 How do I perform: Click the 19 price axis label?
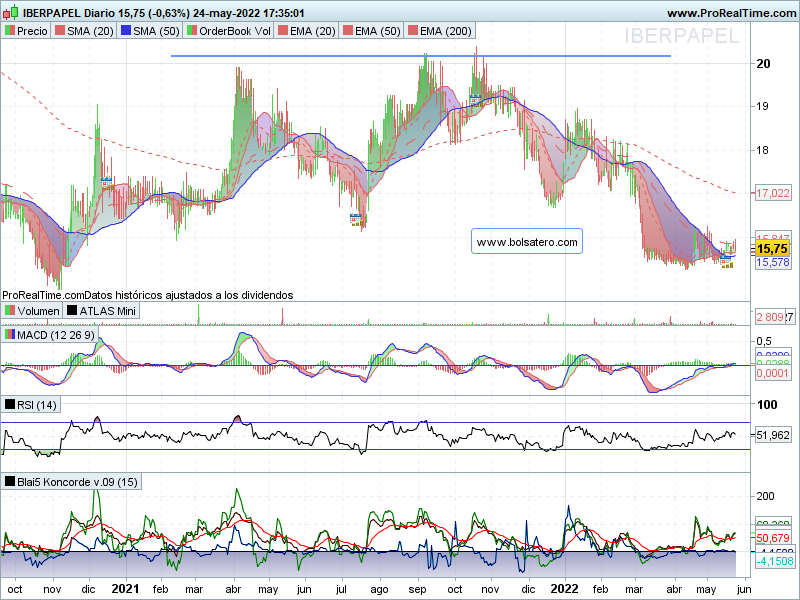click(762, 106)
